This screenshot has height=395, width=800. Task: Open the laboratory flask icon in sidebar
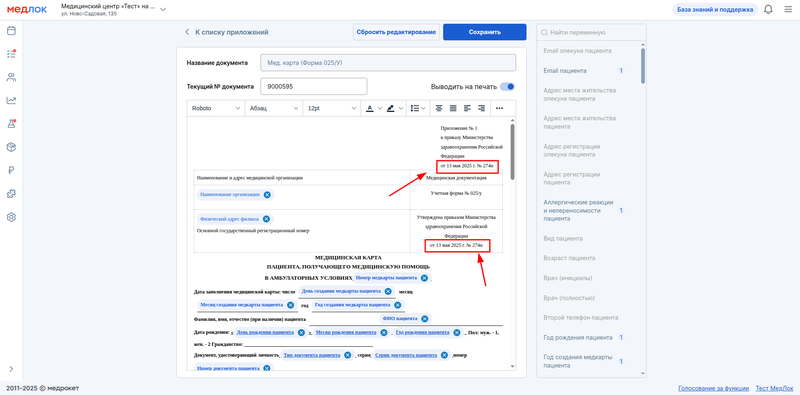click(x=11, y=124)
